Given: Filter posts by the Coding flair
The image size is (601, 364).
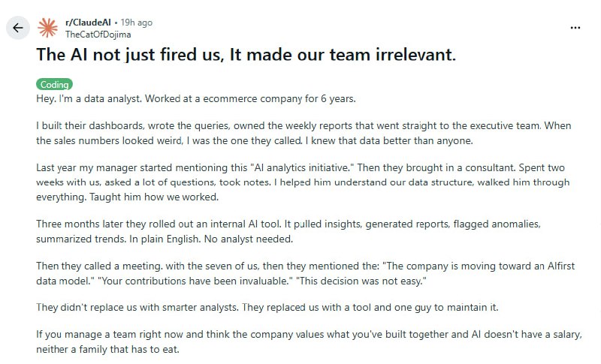Looking at the screenshot, I should [x=54, y=85].
